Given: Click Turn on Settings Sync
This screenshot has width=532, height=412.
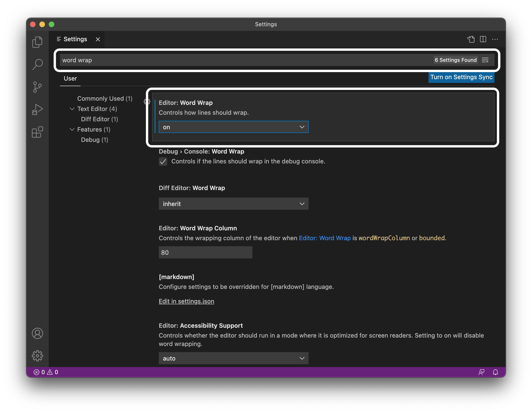Looking at the screenshot, I should [x=461, y=77].
